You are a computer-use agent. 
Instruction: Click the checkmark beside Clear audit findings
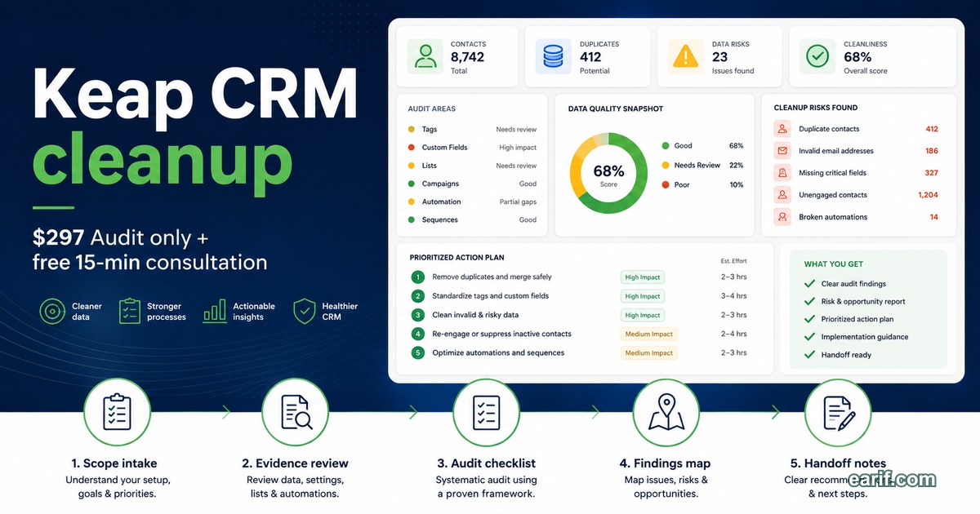pyautogui.click(x=809, y=284)
